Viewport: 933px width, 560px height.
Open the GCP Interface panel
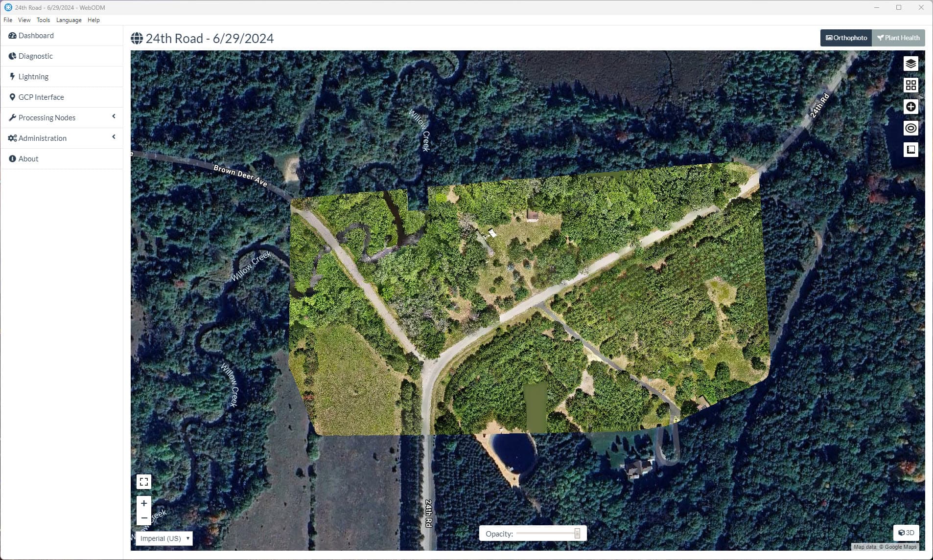coord(42,97)
